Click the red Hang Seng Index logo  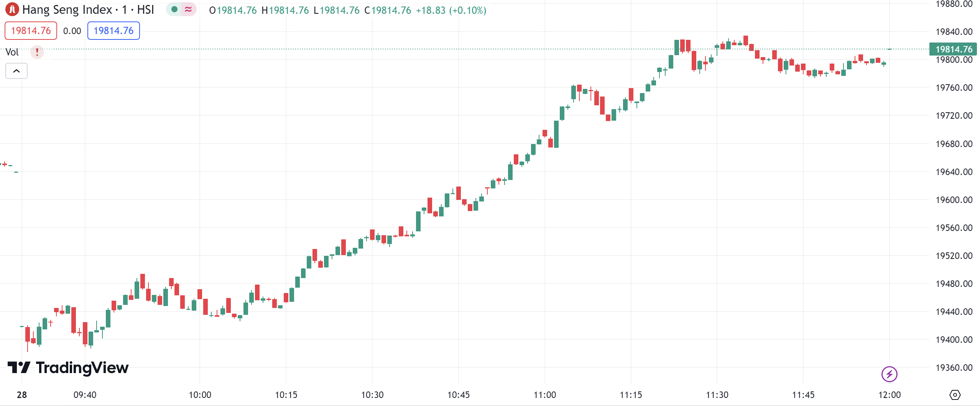pyautogui.click(x=12, y=9)
